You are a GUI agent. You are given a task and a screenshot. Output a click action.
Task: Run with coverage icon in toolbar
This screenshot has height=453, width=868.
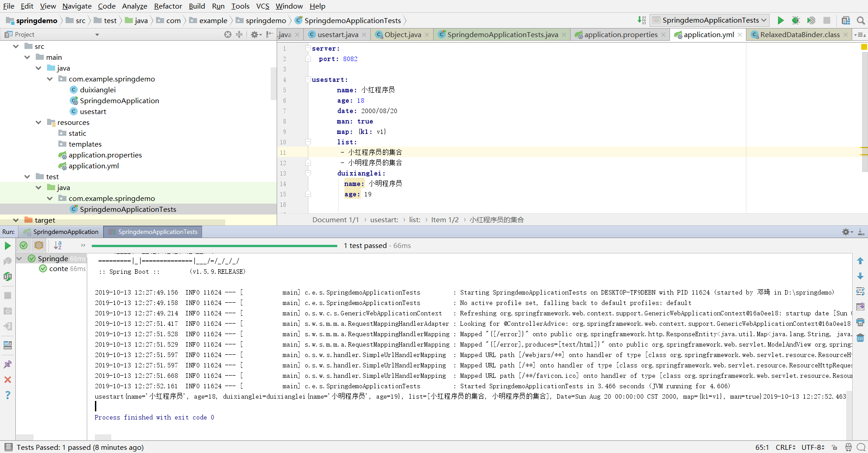pos(811,20)
